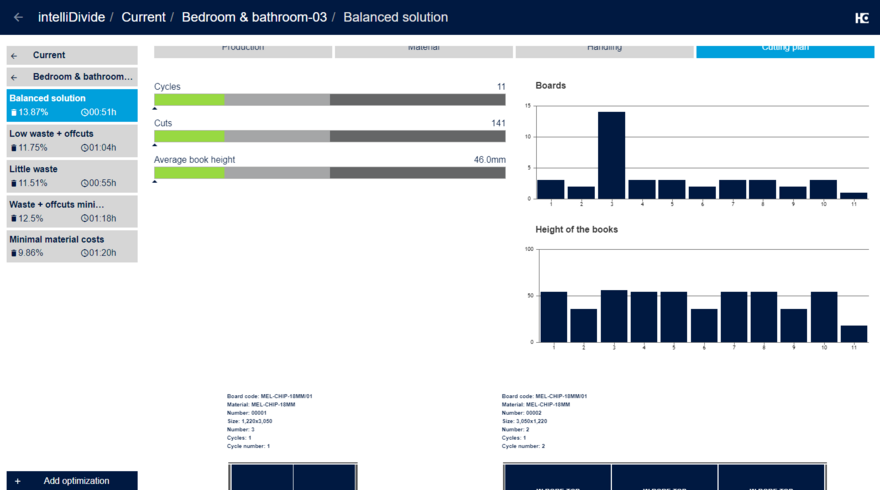Click waste bin icon in Minimal material costs card
This screenshot has height=490, width=880.
13,253
